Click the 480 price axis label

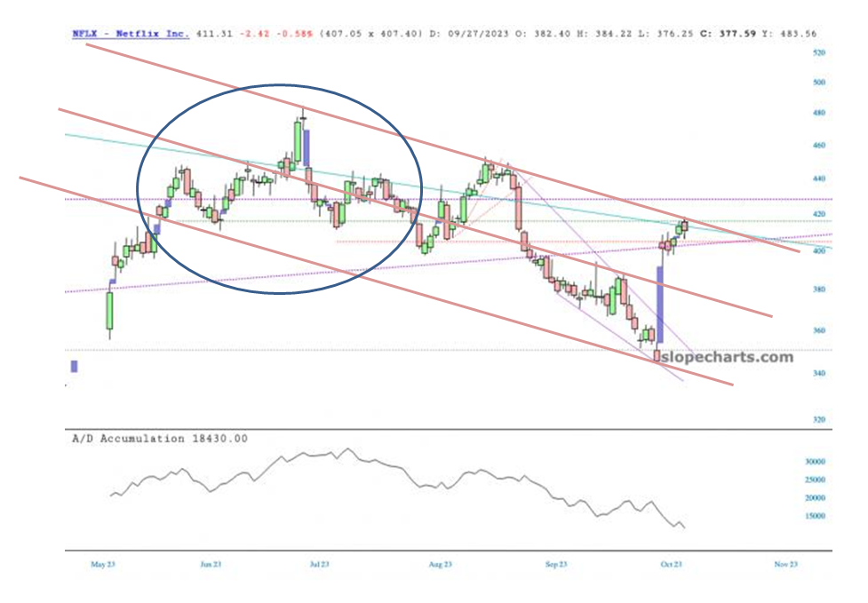tap(819, 113)
